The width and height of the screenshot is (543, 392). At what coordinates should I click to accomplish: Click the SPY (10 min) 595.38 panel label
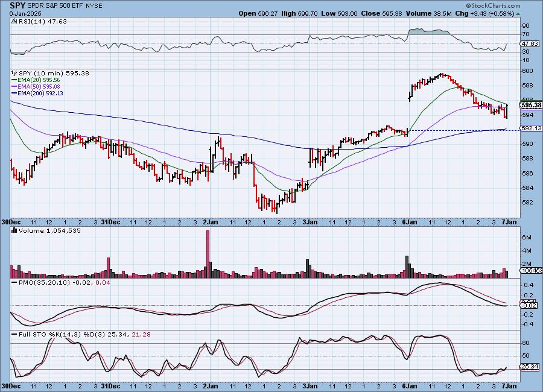point(54,73)
